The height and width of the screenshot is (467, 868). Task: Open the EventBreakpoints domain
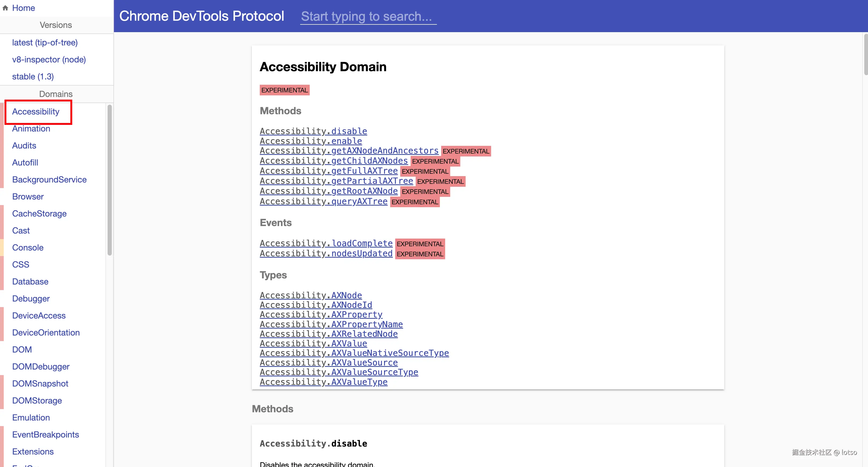tap(45, 434)
